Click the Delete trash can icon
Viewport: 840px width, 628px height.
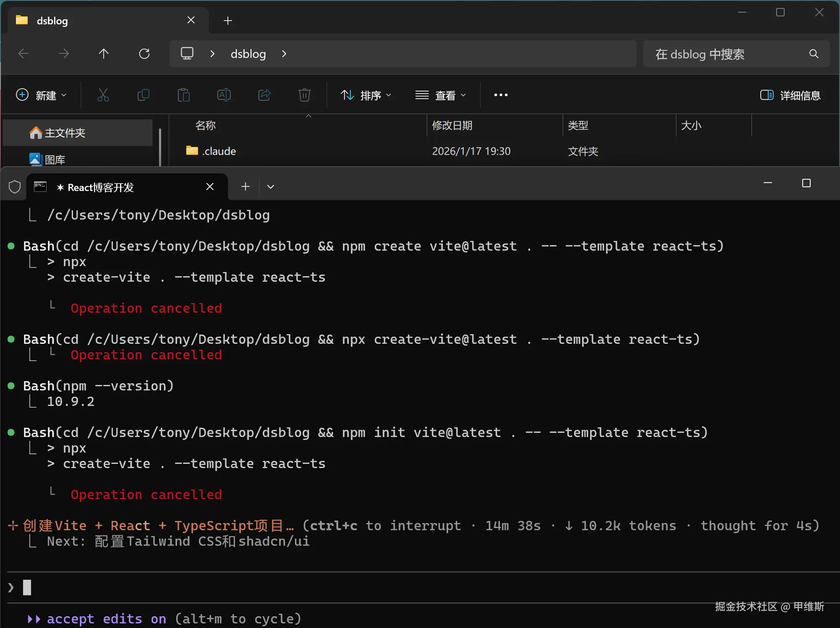click(304, 95)
